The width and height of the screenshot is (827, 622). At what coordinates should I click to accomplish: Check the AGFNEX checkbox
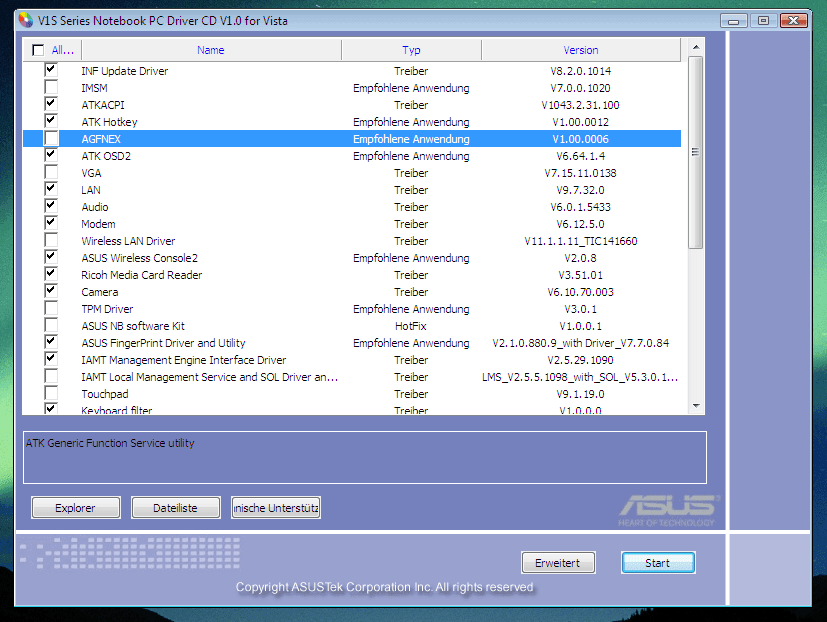[x=51, y=138]
